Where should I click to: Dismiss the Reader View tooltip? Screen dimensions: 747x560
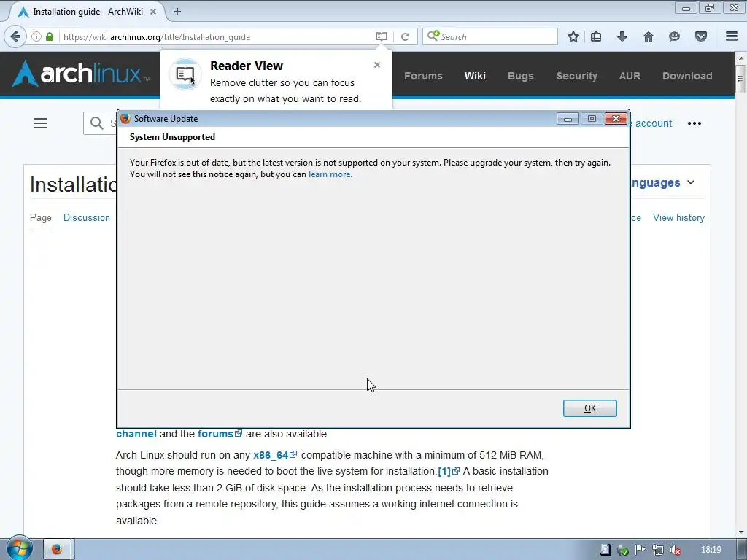[377, 65]
